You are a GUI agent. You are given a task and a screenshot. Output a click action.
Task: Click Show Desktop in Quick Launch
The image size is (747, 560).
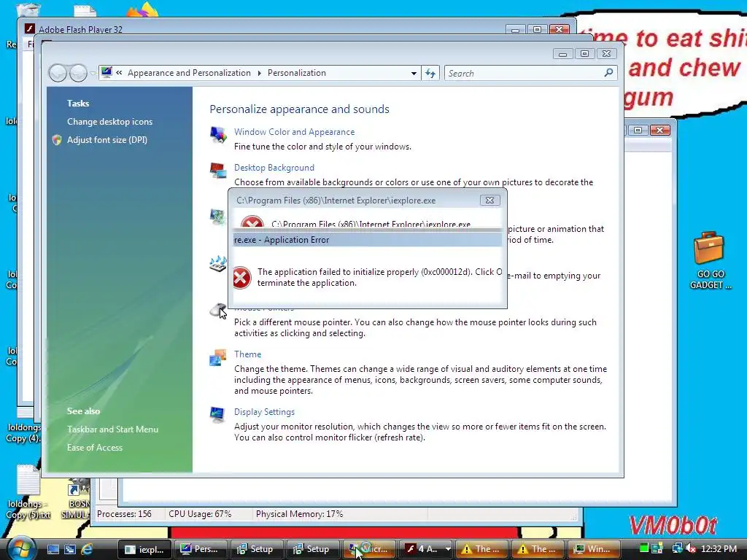click(x=53, y=550)
